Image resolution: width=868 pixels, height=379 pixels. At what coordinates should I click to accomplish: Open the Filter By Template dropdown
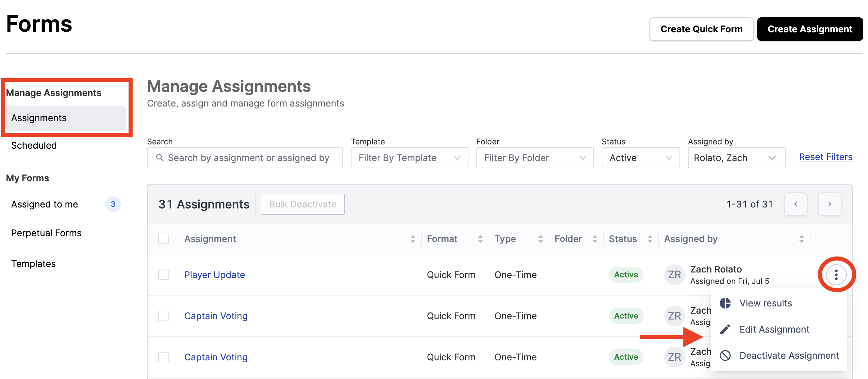409,157
